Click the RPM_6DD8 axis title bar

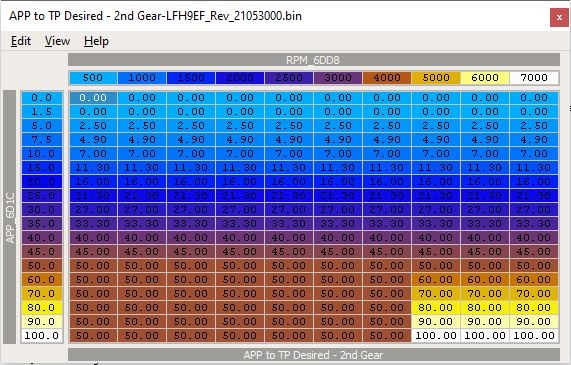coord(314,60)
